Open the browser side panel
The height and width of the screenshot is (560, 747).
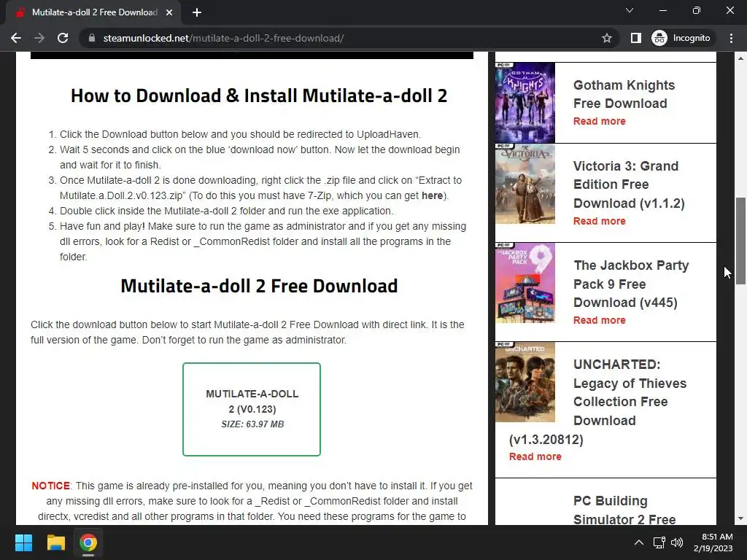coord(636,38)
